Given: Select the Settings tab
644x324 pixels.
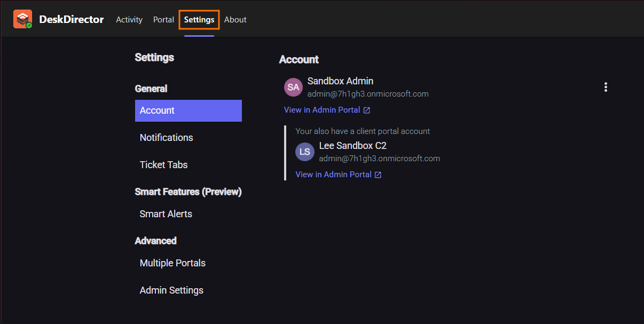Looking at the screenshot, I should [x=199, y=20].
